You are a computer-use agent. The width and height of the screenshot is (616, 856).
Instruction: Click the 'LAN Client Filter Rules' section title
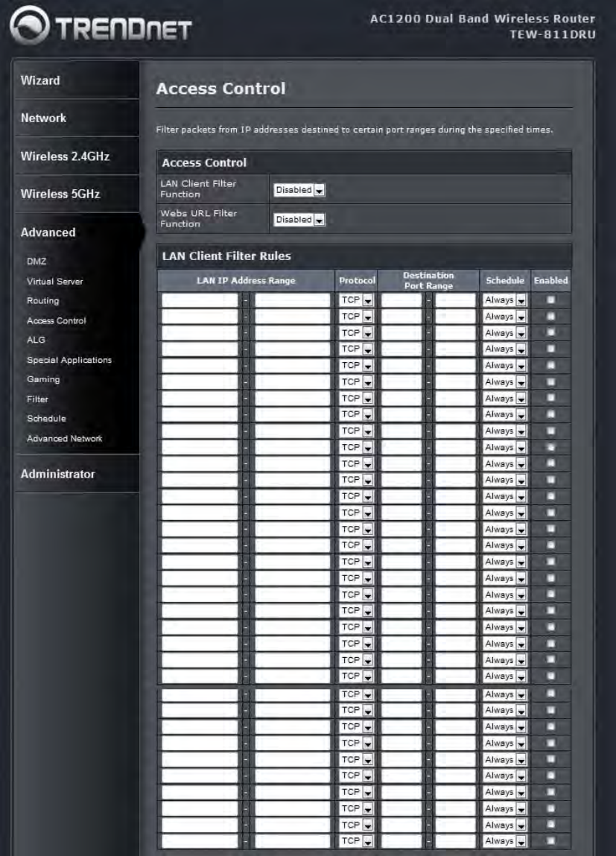click(x=226, y=256)
